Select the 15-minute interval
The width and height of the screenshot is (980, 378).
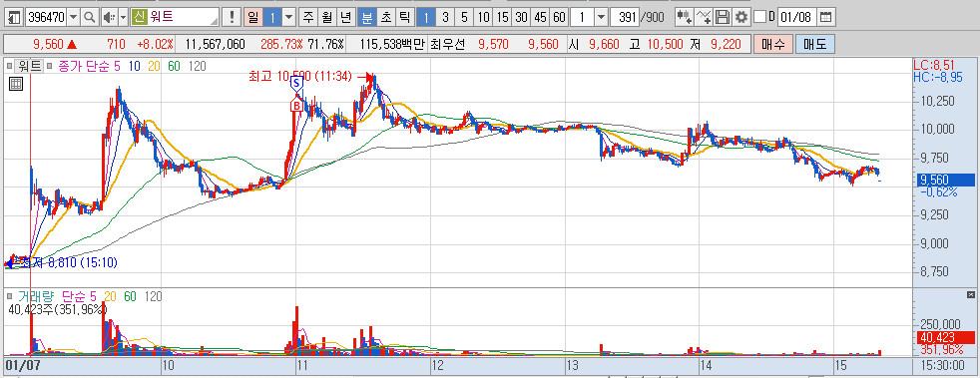click(x=503, y=18)
